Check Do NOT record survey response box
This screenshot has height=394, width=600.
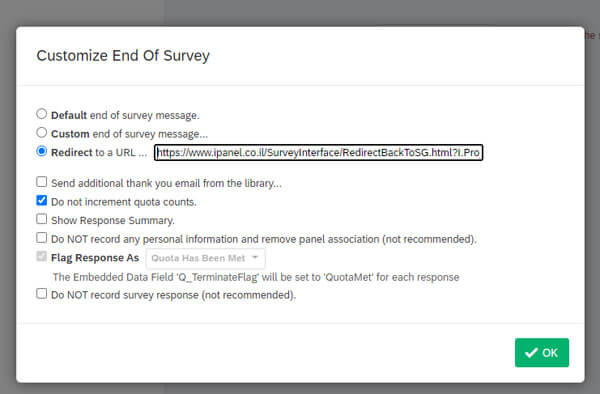point(41,293)
